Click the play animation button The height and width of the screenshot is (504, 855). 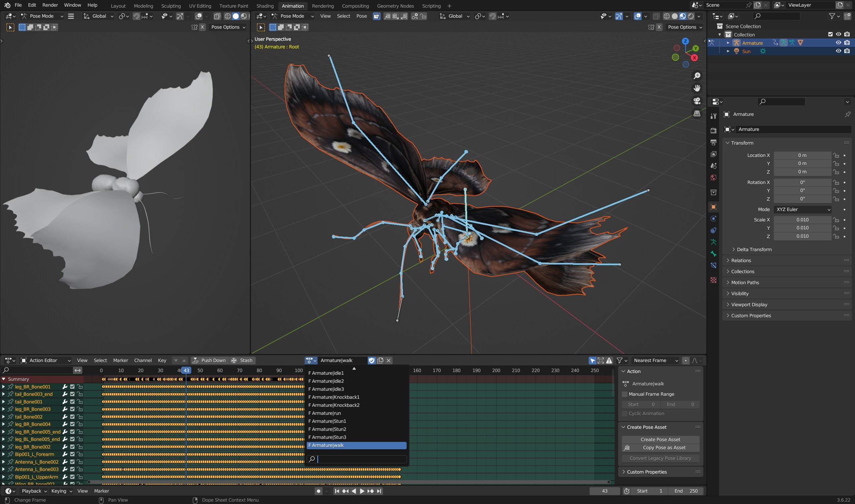pyautogui.click(x=362, y=491)
